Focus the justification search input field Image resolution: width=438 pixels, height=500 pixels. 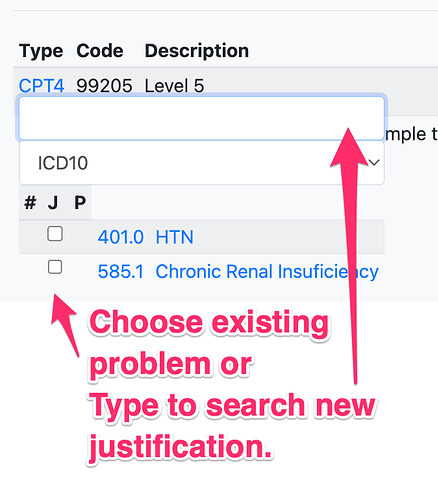(202, 118)
